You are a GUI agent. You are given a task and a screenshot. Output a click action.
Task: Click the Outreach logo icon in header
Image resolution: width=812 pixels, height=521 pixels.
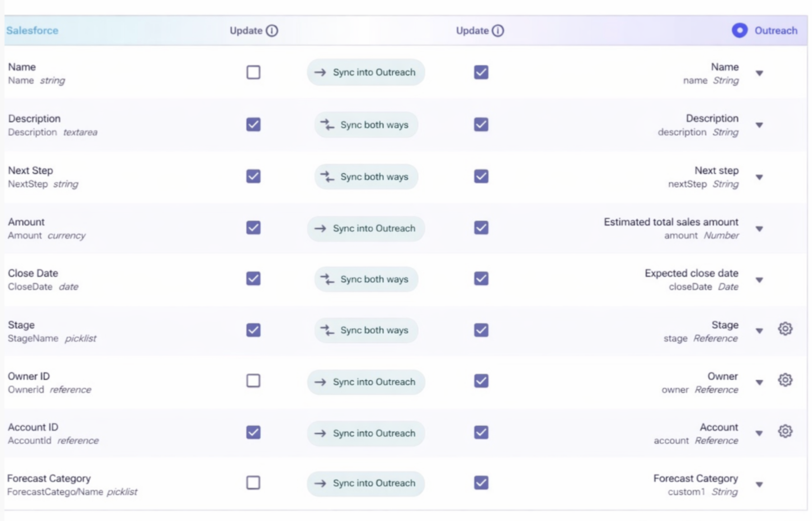point(740,31)
